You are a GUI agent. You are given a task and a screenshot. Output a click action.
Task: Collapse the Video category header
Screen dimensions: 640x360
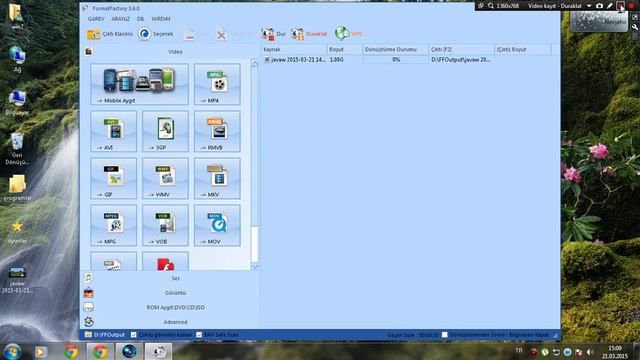click(171, 52)
